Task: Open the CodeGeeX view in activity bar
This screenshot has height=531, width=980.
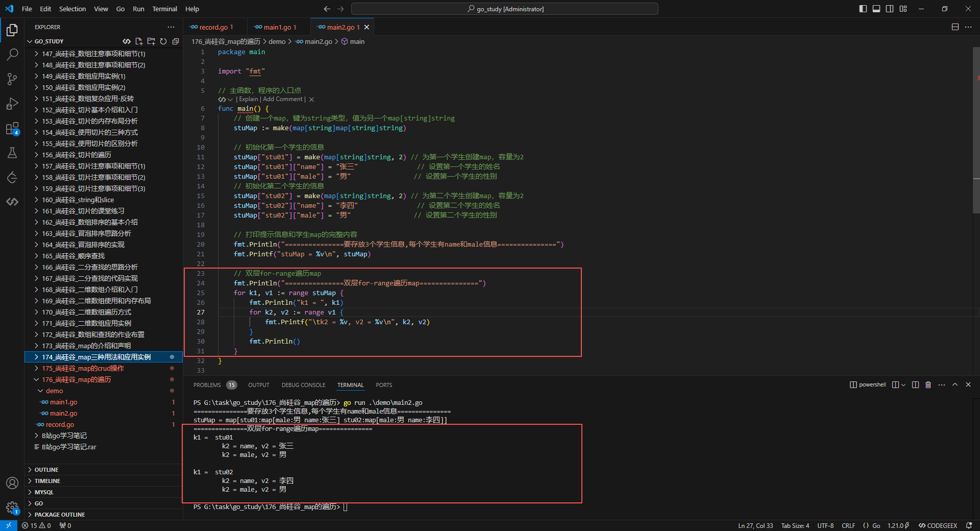Action: 12,202
